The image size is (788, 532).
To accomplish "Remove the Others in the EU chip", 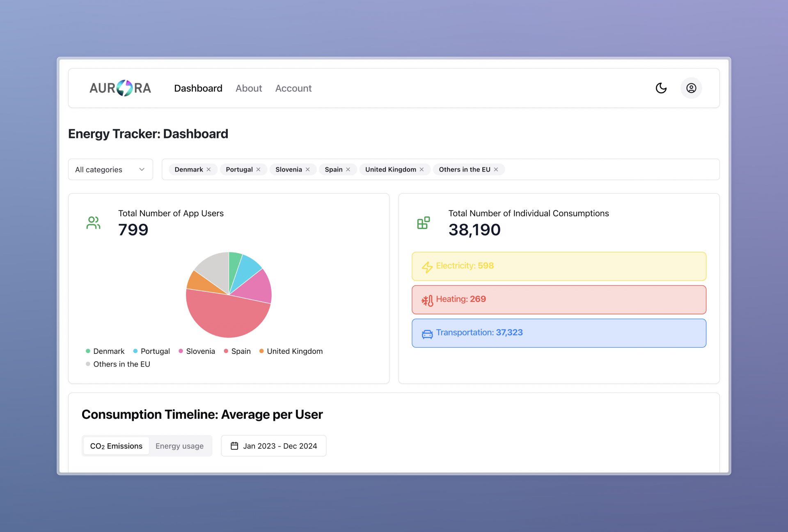I will (x=496, y=170).
